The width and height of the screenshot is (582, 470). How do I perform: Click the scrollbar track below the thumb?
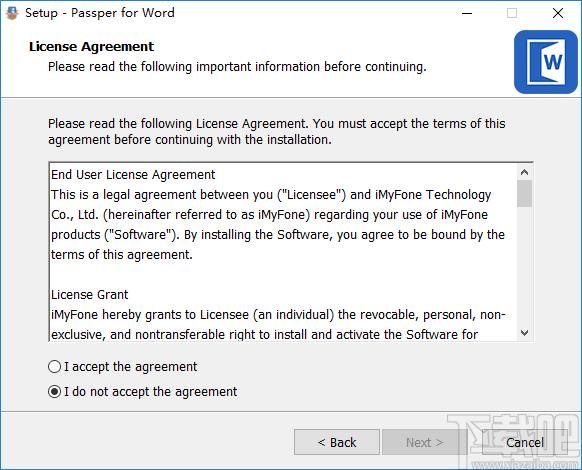[524, 266]
